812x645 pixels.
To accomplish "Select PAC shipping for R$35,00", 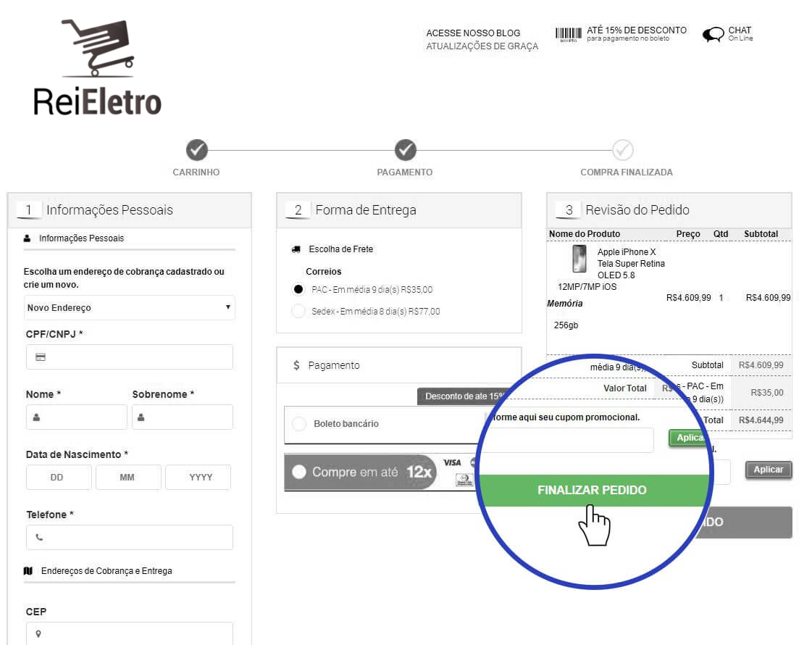I will [x=298, y=289].
